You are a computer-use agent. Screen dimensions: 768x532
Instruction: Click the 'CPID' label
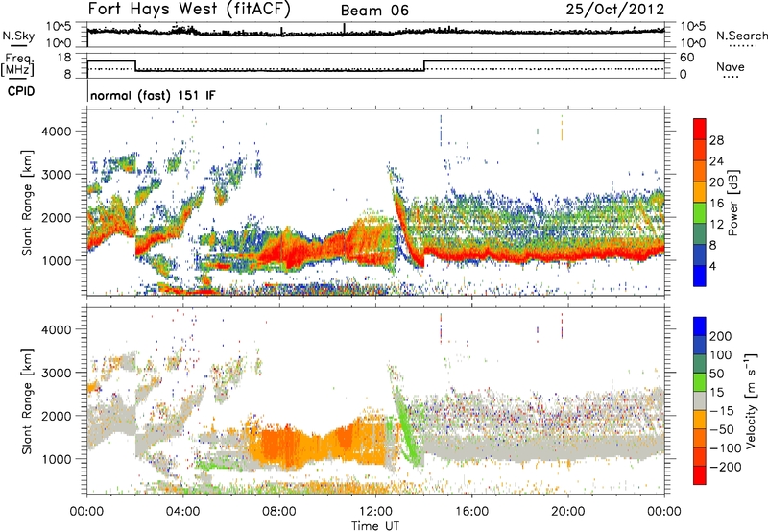click(x=21, y=91)
